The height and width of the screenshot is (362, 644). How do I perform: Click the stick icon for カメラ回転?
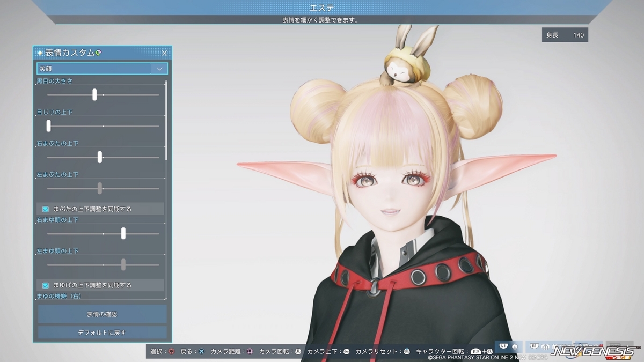pyautogui.click(x=298, y=351)
